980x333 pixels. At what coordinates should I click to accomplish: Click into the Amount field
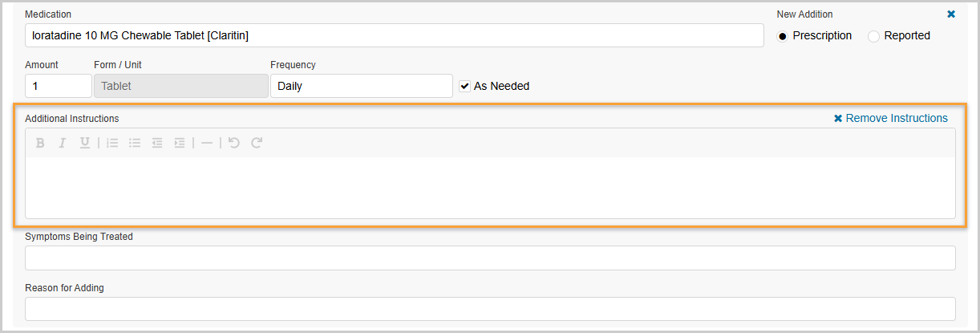pos(58,86)
